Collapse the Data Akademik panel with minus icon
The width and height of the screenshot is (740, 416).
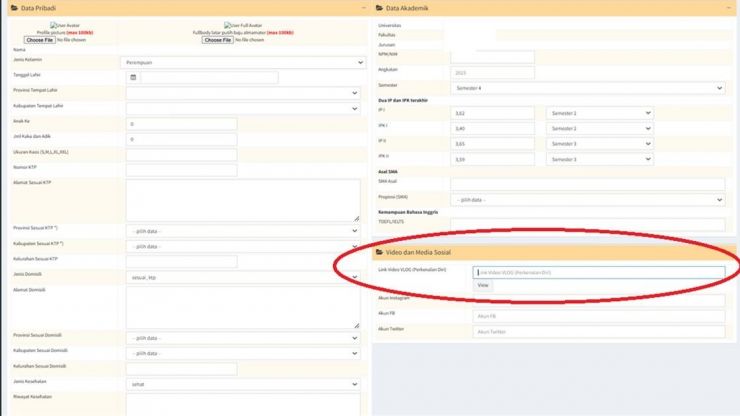click(x=728, y=8)
